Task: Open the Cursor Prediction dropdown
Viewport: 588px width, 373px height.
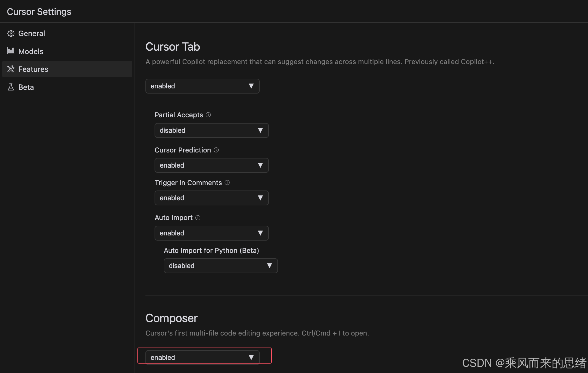Action: tap(212, 165)
